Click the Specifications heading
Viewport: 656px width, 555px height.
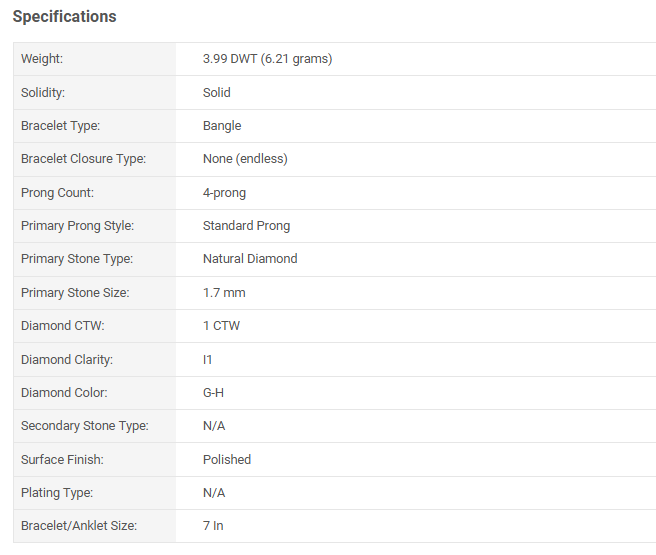pyautogui.click(x=64, y=17)
